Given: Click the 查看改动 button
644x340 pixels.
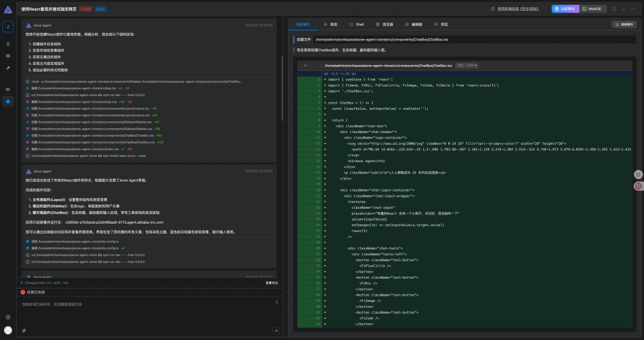Looking at the screenshot, I should pyautogui.click(x=271, y=283).
